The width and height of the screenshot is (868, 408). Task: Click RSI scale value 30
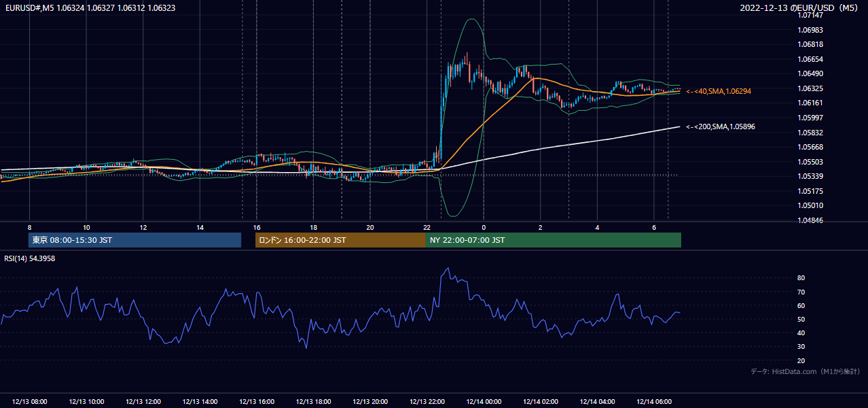pyautogui.click(x=801, y=347)
